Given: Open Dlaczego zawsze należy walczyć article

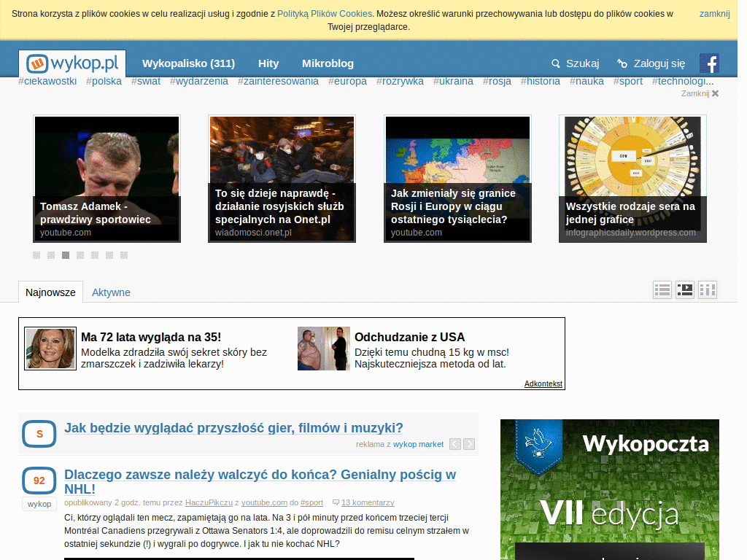Looking at the screenshot, I should [x=260, y=482].
